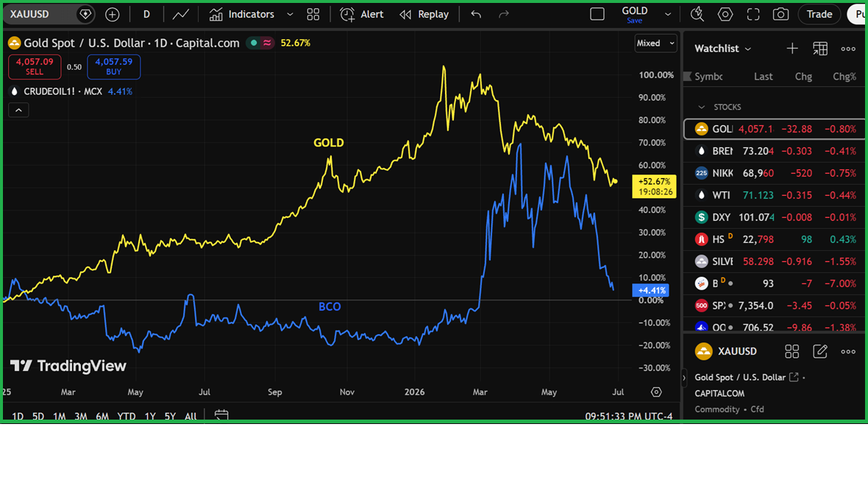868x477 pixels.
Task: Open Gold Spot external link icon
Action: tap(794, 377)
